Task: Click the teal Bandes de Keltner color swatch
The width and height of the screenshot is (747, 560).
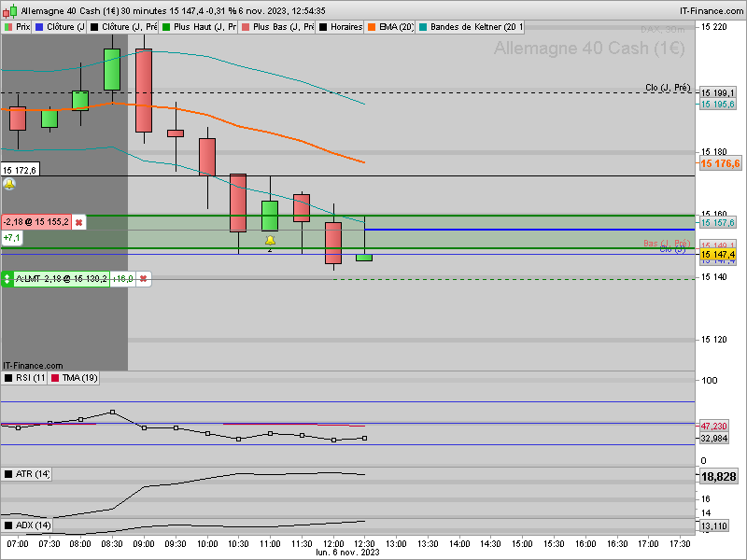Action: pos(423,27)
